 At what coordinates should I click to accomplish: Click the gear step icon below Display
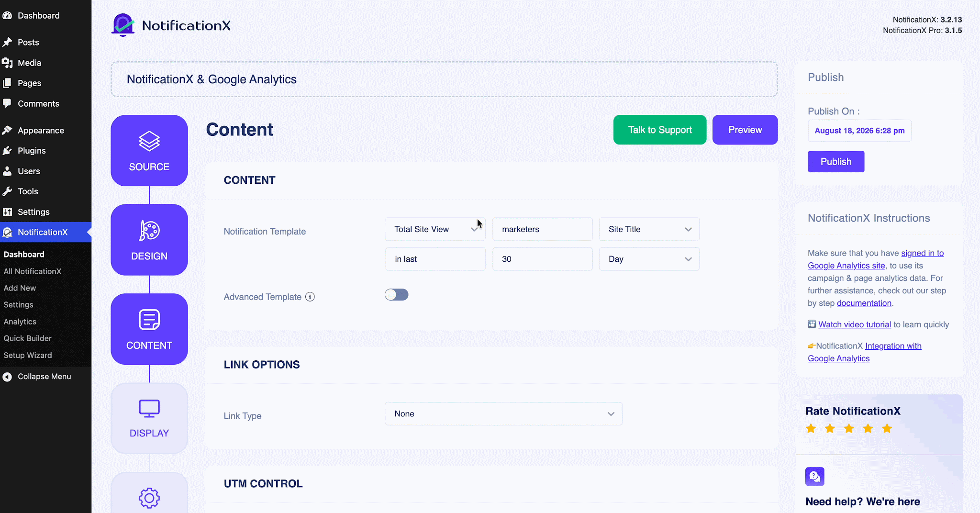tap(149, 498)
